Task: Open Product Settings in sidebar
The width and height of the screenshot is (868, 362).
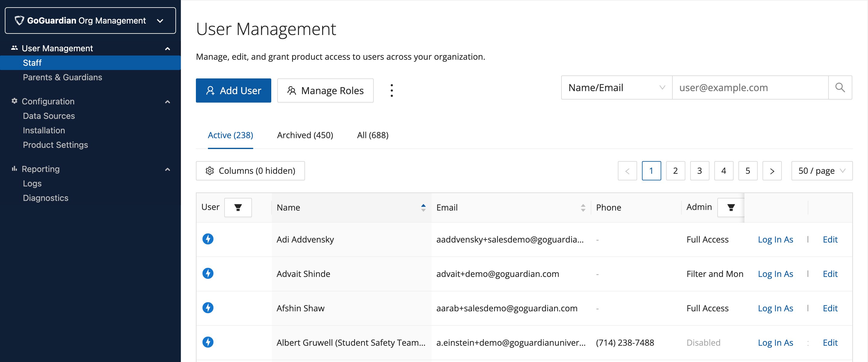Action: pyautogui.click(x=55, y=145)
